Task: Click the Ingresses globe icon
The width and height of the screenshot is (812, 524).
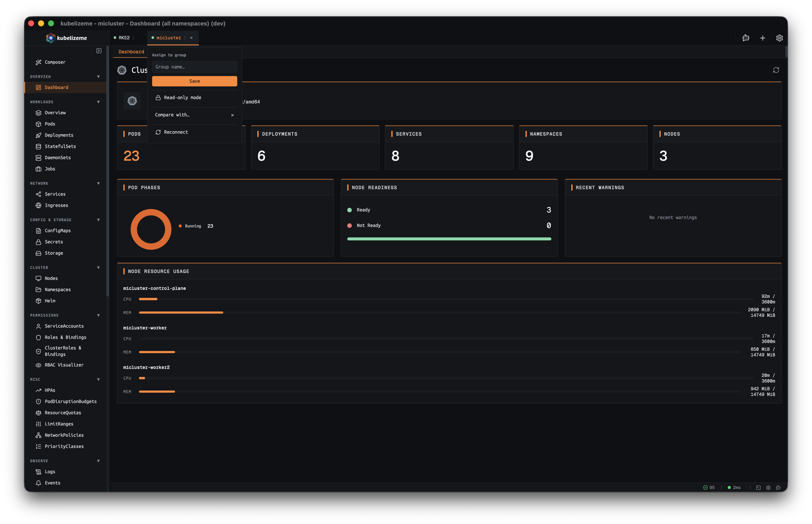Action: (x=38, y=205)
